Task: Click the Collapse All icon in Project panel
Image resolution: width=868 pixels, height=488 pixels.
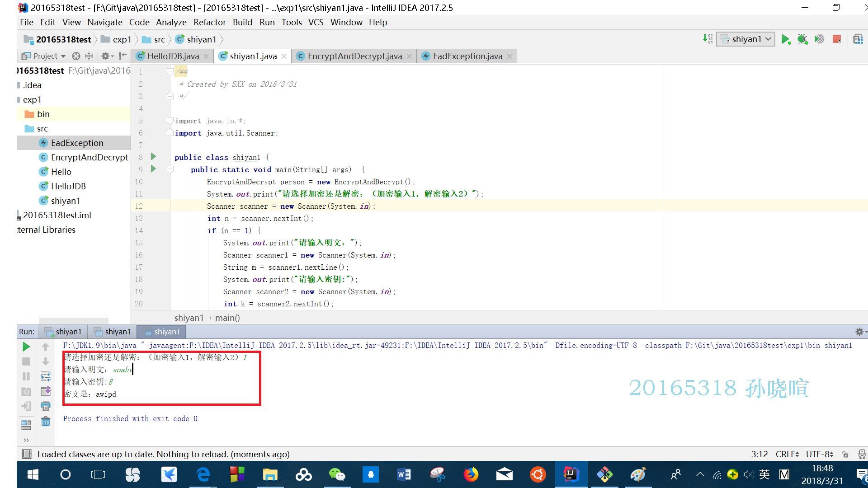Action: click(89, 56)
